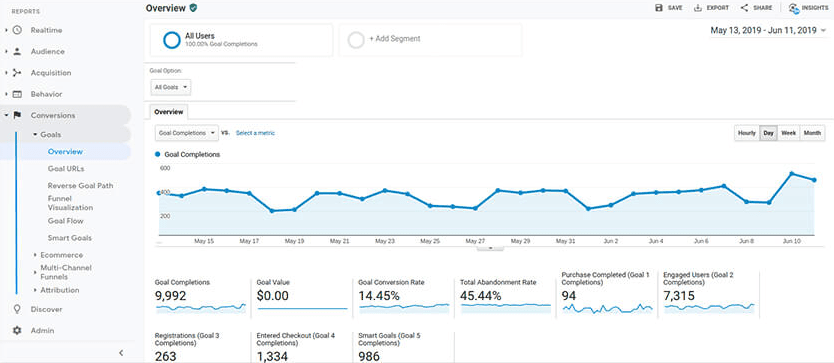Click the Add Segment empty circle
The height and width of the screenshot is (363, 834).
(x=355, y=40)
